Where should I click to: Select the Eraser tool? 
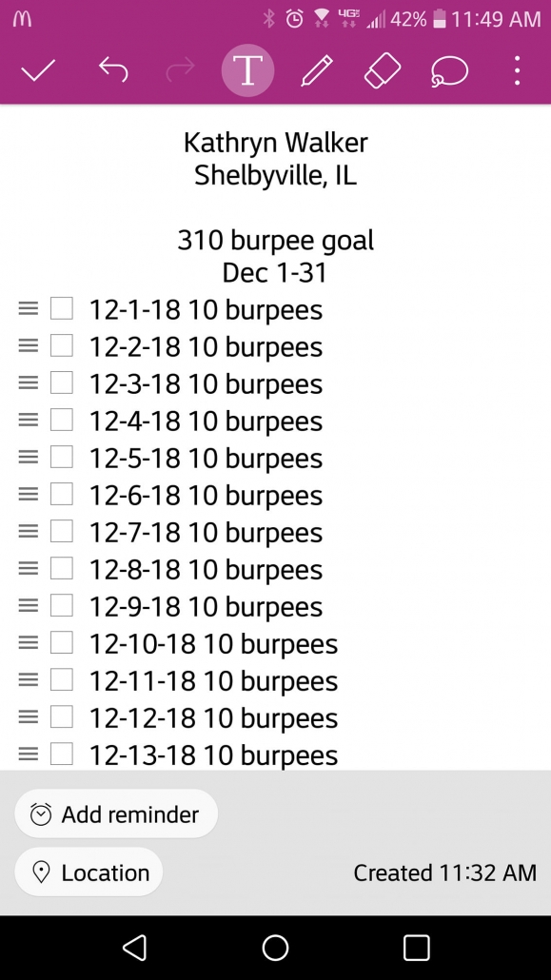click(x=383, y=70)
